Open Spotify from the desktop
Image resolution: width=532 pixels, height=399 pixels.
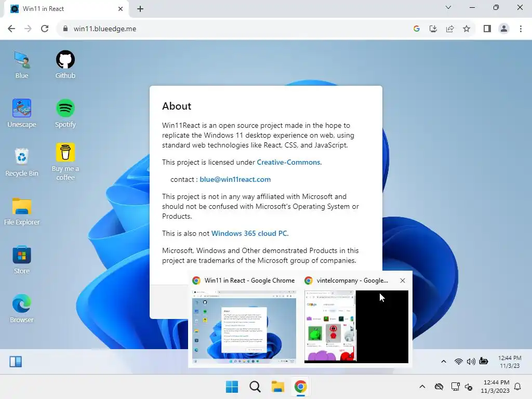65,114
